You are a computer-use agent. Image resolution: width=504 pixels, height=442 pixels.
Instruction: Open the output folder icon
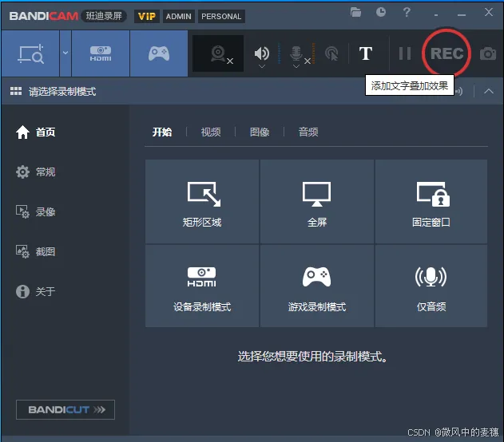point(355,12)
